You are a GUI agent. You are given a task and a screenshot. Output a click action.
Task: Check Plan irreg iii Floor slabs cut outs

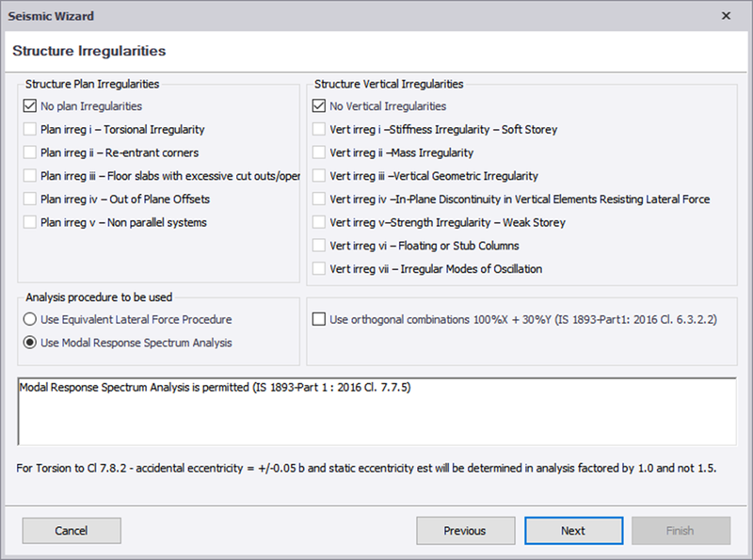[x=30, y=176]
